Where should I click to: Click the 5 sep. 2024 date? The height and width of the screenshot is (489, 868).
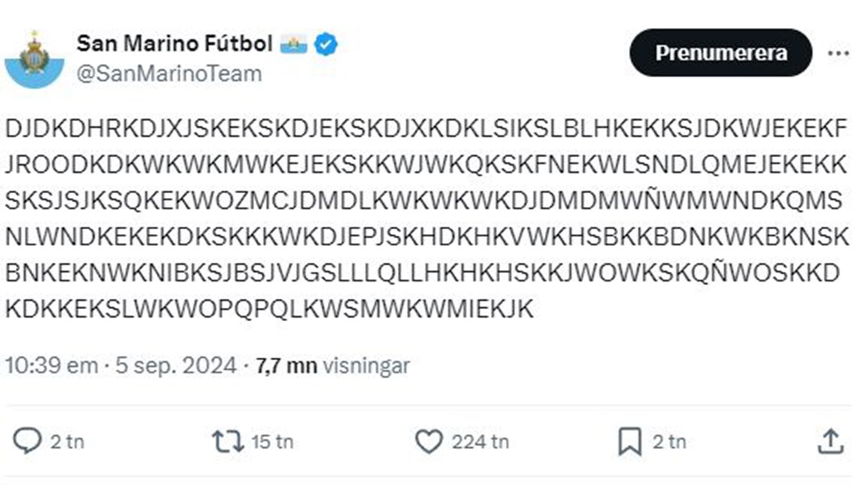click(x=176, y=366)
